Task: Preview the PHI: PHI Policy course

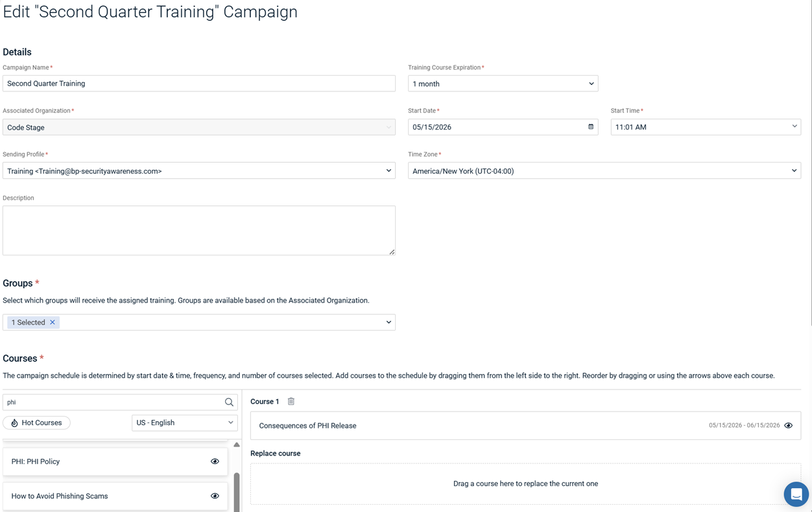Action: click(215, 461)
